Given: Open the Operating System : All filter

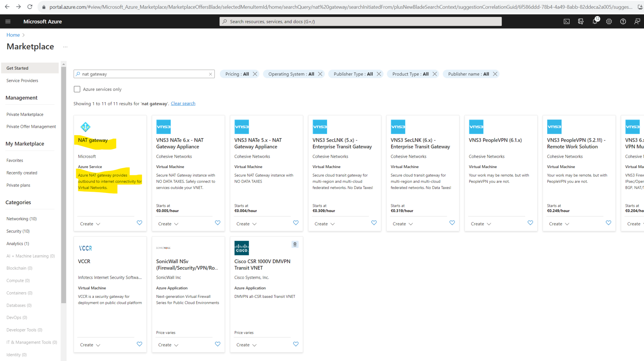Looking at the screenshot, I should (291, 74).
